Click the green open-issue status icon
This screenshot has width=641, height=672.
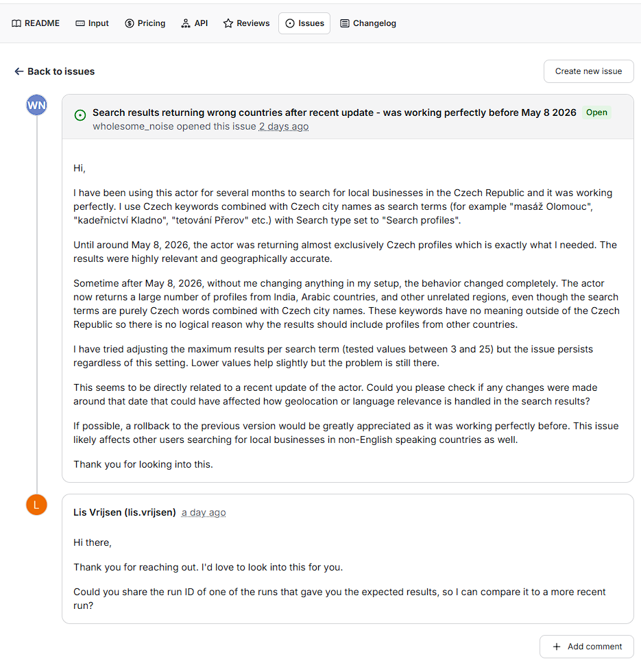[80, 115]
